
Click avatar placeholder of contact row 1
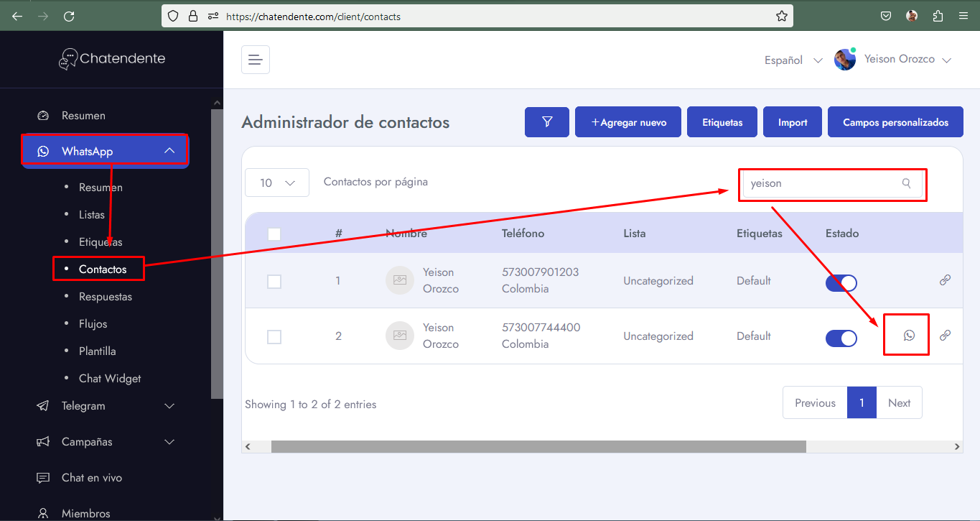pos(400,280)
